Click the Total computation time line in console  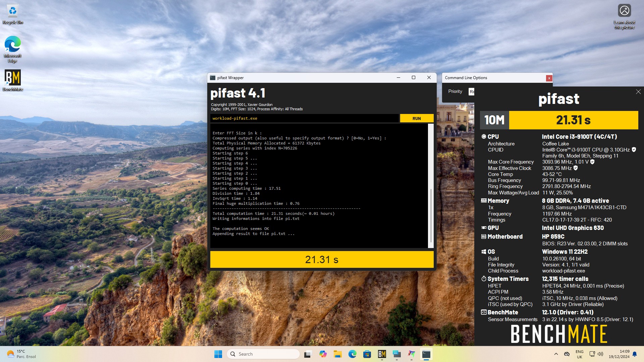click(273, 214)
